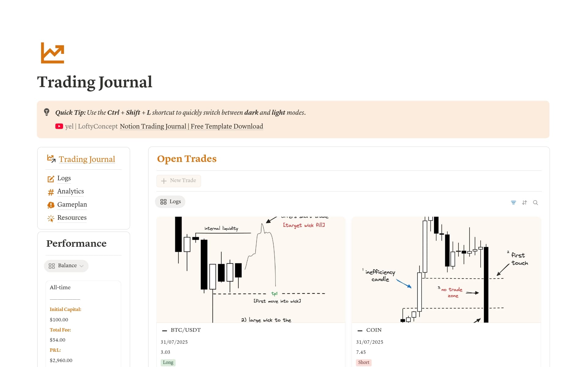The image size is (588, 367).
Task: Click the Resources sparkle icon
Action: [x=51, y=218]
